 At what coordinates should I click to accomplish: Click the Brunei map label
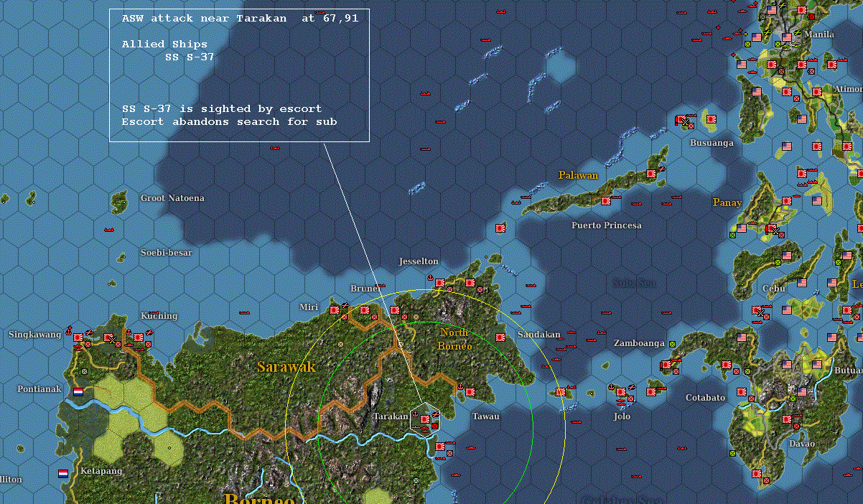pyautogui.click(x=366, y=289)
